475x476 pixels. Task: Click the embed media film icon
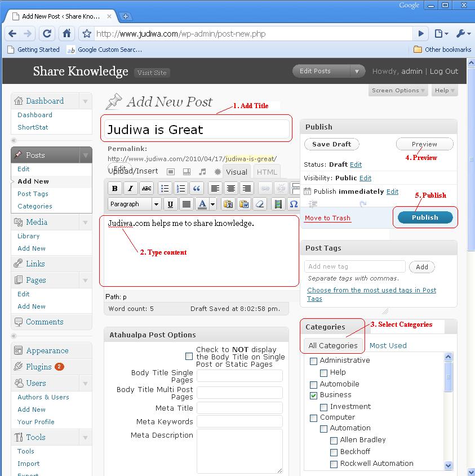[x=278, y=204]
